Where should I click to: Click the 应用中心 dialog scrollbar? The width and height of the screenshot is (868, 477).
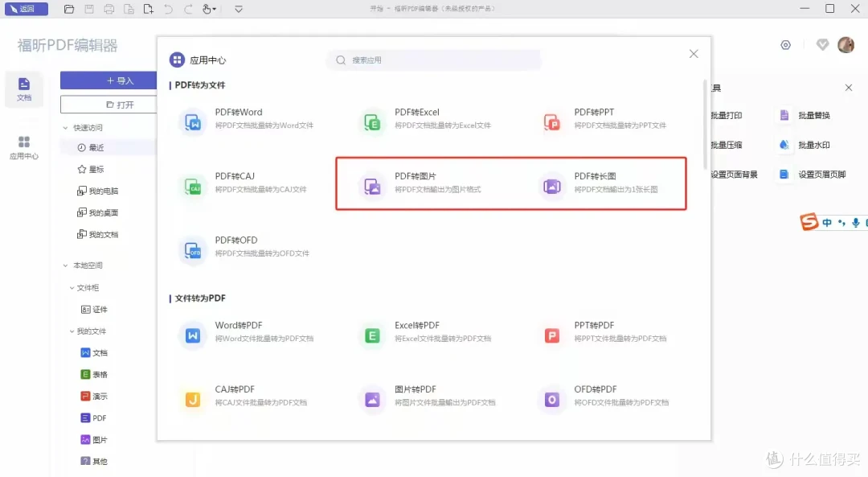(706, 125)
